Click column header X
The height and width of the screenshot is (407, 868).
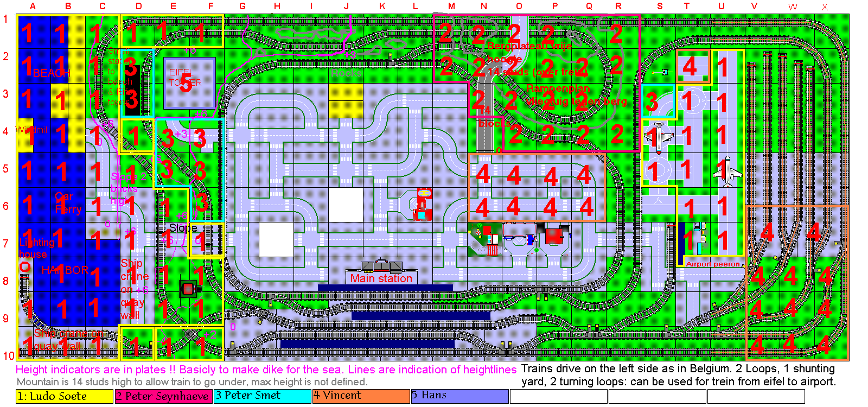825,7
